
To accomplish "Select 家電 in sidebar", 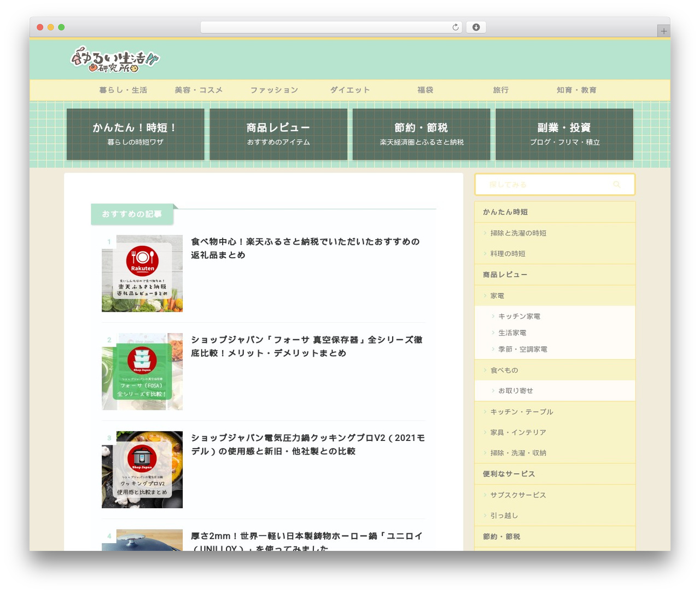I will pyautogui.click(x=497, y=296).
